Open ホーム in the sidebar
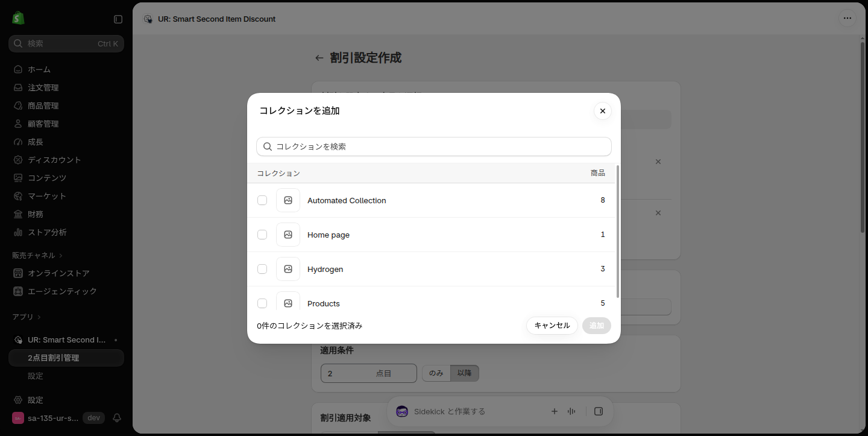868x436 pixels. (66, 69)
